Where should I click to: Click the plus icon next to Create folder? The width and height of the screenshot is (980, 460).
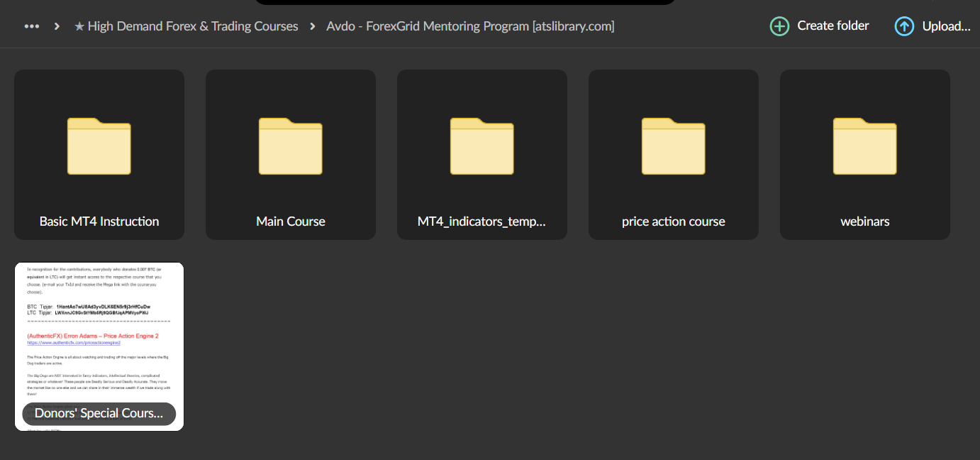[779, 26]
